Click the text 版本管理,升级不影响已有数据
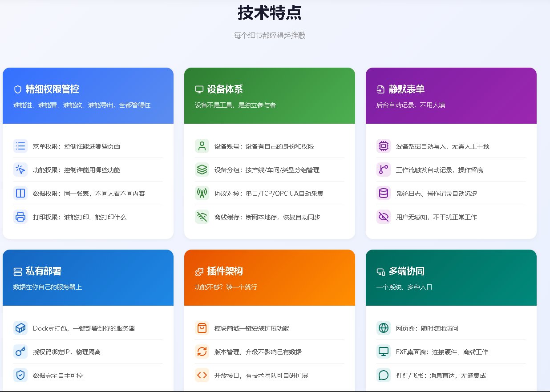This screenshot has width=550, height=392. (258, 352)
